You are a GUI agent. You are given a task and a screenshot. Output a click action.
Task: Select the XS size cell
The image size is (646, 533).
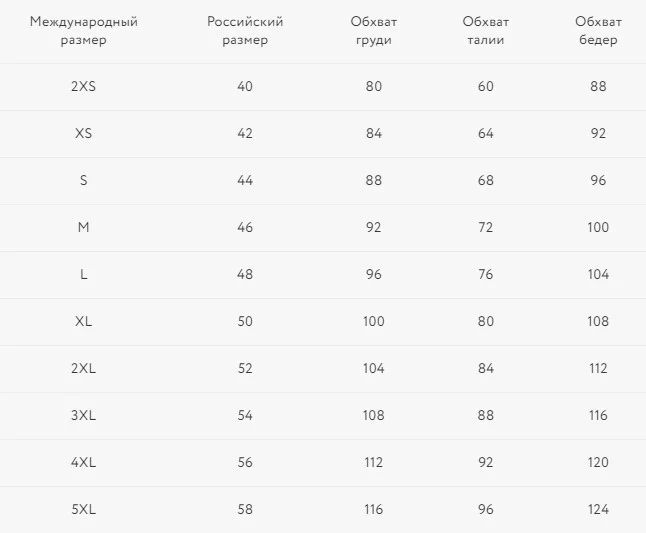[x=84, y=133]
